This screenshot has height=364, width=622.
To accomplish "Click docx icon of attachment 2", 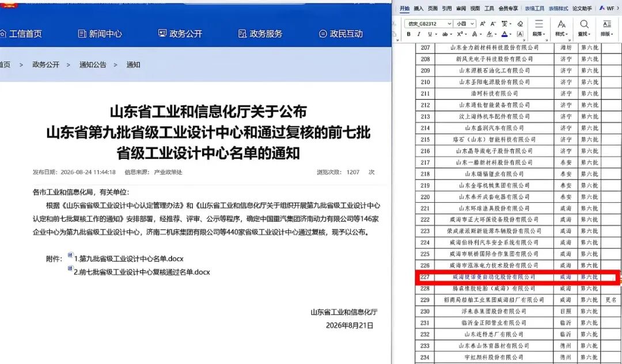I will pyautogui.click(x=70, y=268).
